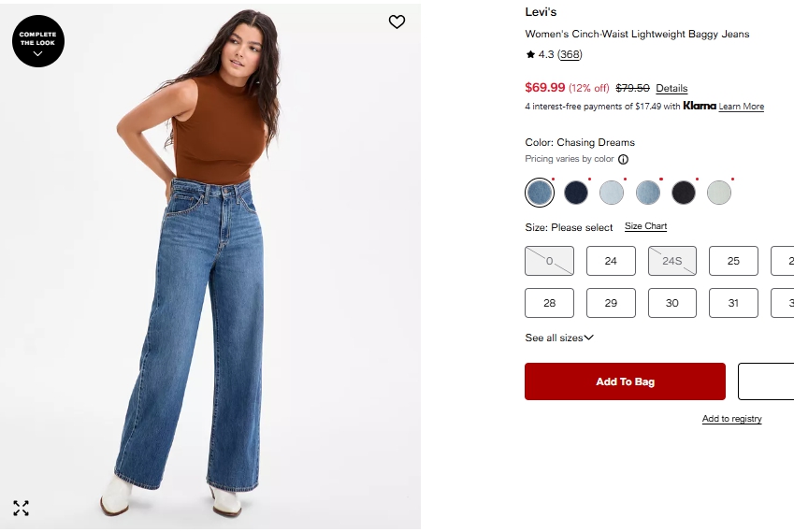Select the lightest blue wash swatch
The width and height of the screenshot is (794, 532).
(x=612, y=193)
